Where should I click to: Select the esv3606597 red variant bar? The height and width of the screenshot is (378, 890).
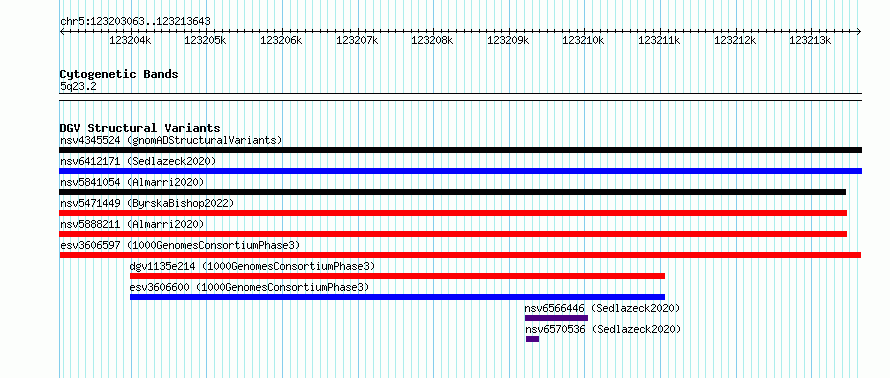[460, 255]
